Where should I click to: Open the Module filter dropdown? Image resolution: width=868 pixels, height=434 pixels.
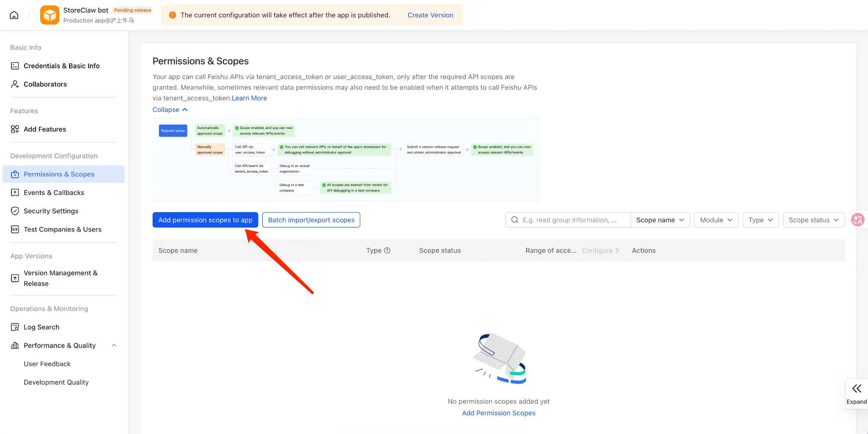coord(716,220)
